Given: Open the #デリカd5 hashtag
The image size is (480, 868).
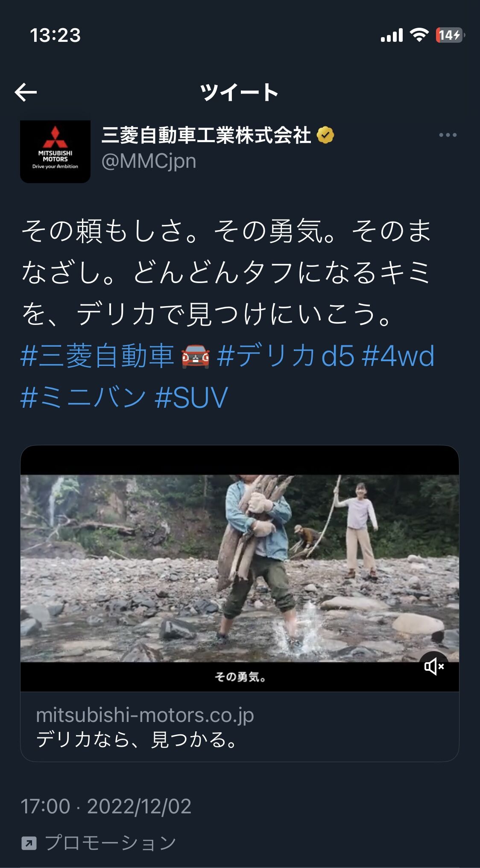Looking at the screenshot, I should [x=286, y=356].
